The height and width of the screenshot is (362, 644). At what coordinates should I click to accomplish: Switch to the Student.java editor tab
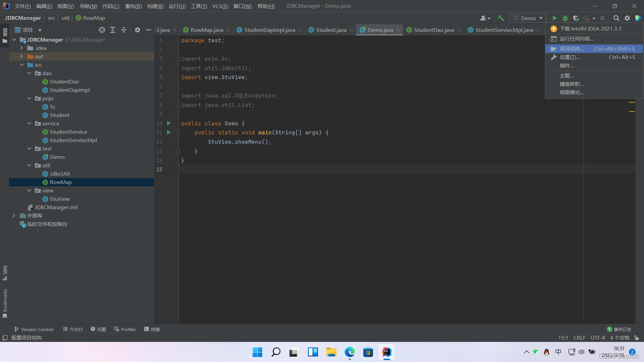[331, 30]
